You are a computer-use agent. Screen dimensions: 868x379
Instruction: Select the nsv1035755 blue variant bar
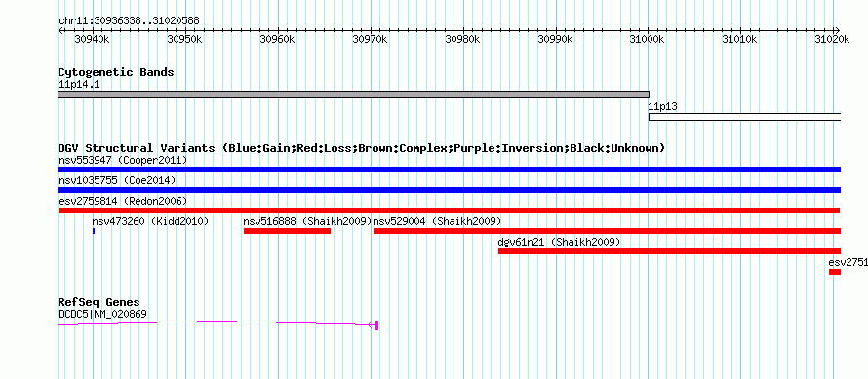coord(449,190)
